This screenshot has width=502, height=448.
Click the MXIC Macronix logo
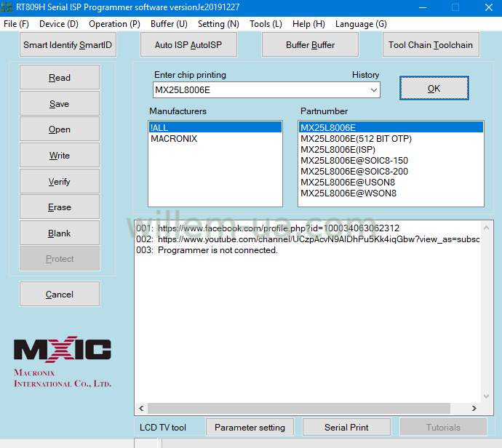point(63,361)
